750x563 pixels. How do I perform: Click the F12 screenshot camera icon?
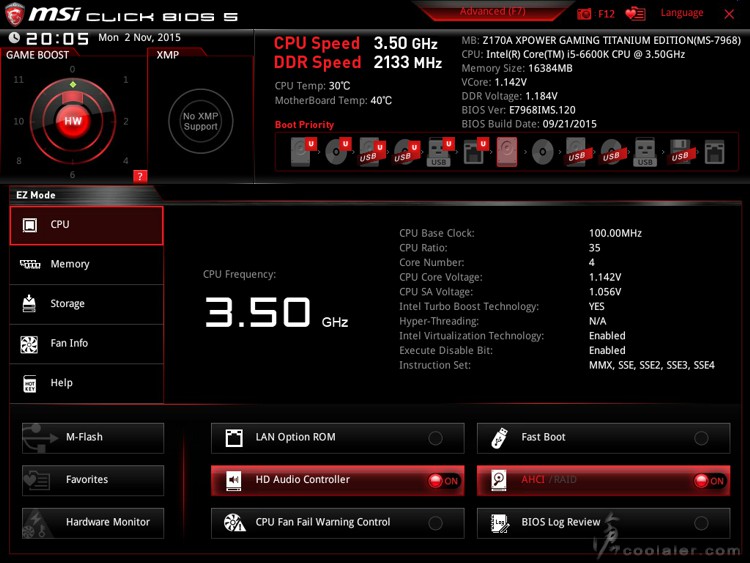pyautogui.click(x=584, y=14)
